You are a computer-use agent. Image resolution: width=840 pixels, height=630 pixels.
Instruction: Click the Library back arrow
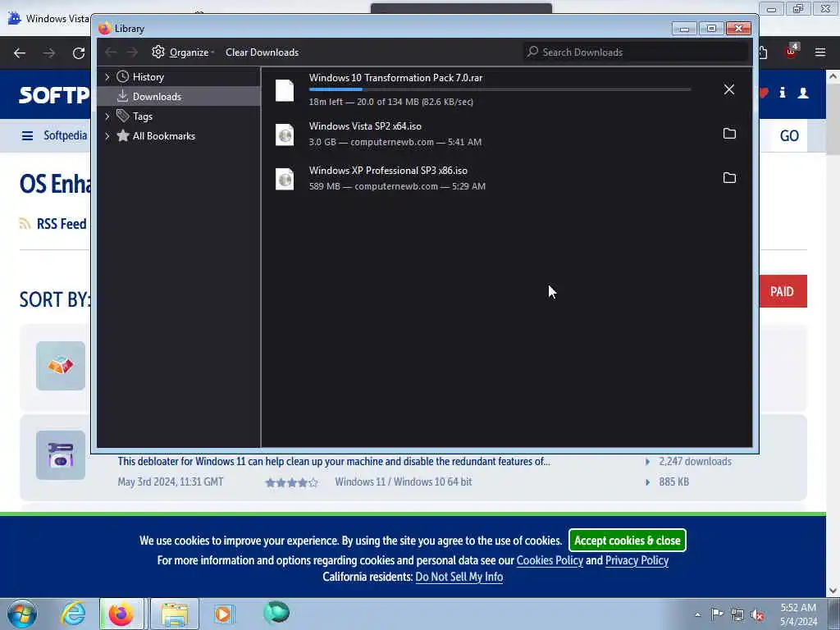coord(111,52)
